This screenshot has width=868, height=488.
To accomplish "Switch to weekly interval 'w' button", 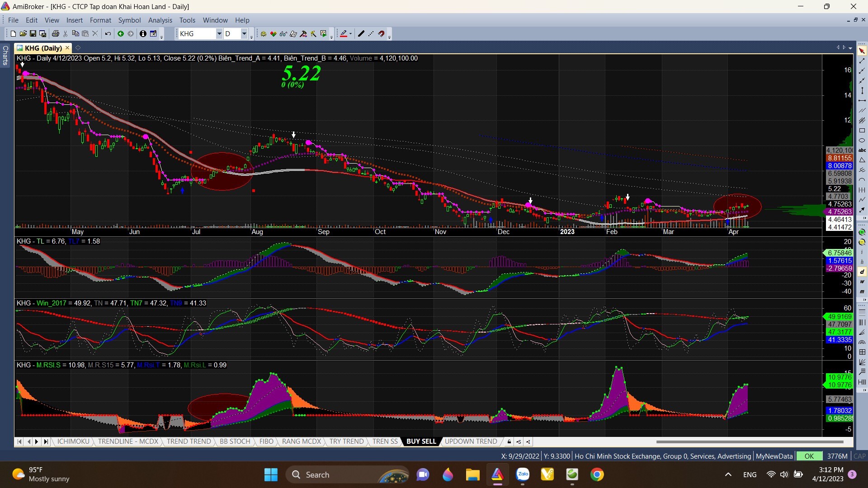I will (862, 282).
